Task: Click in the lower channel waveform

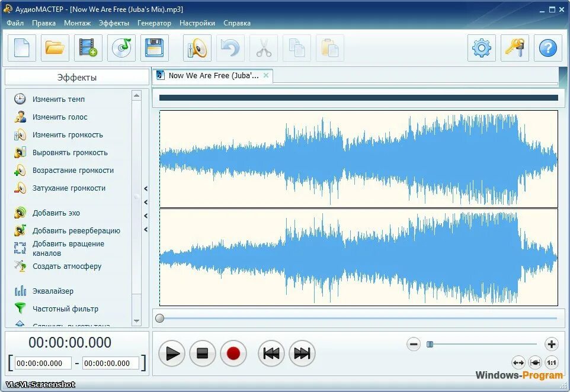Action: [358, 257]
